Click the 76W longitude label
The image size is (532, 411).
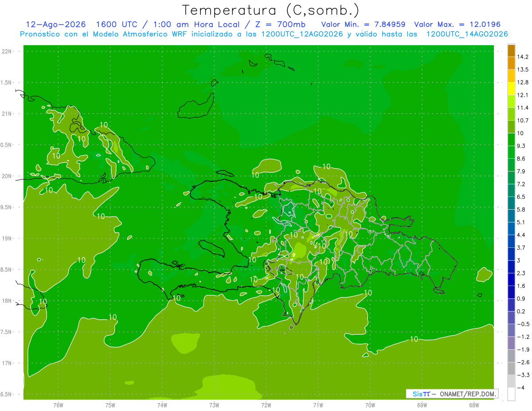click(x=58, y=405)
